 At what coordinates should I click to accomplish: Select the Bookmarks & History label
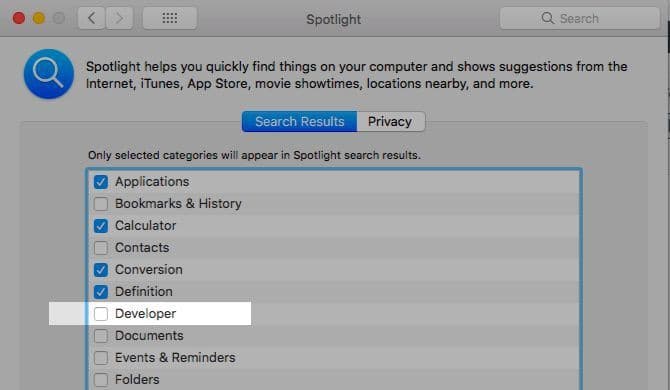(x=178, y=204)
